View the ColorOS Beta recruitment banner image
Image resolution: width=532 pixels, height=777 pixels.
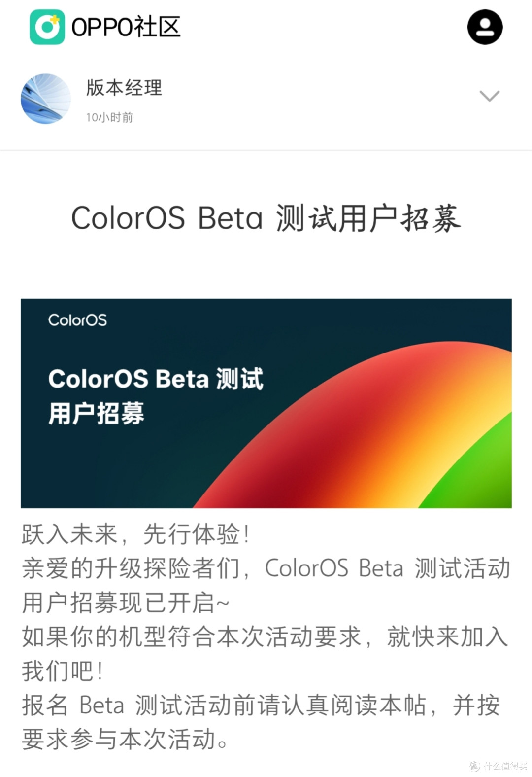pos(266,402)
